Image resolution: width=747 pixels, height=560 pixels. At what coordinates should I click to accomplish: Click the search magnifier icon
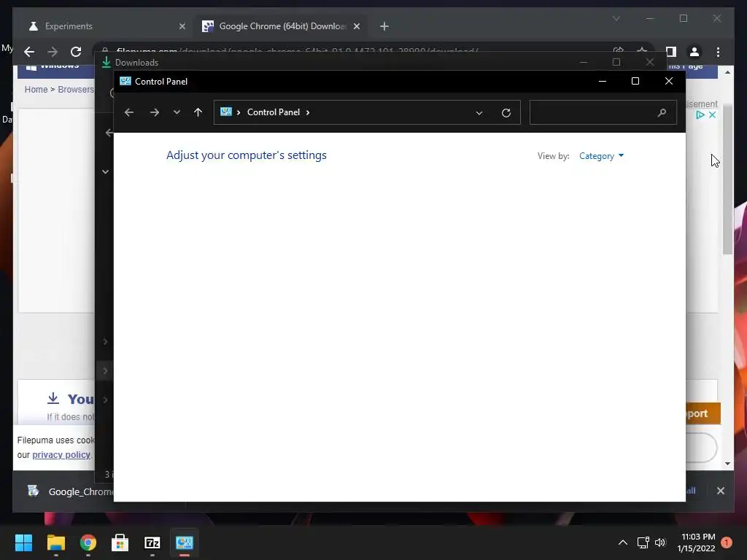[x=662, y=112]
